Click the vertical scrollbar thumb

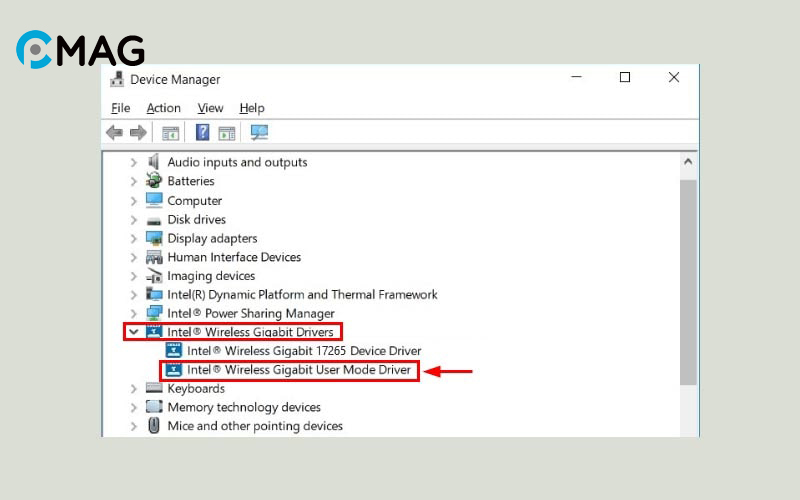[688, 282]
